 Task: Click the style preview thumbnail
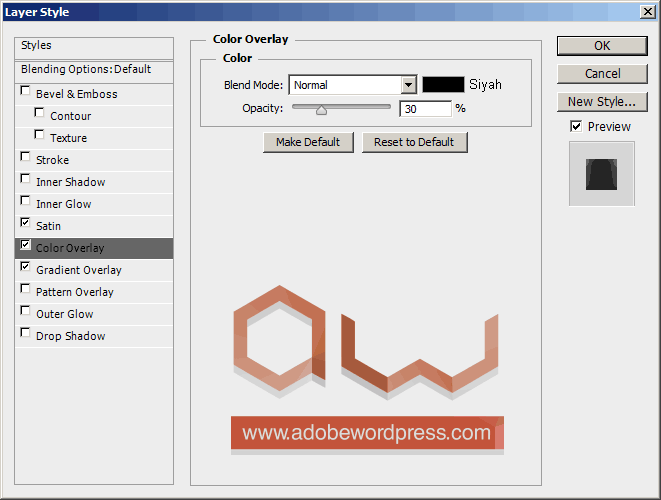tap(602, 174)
